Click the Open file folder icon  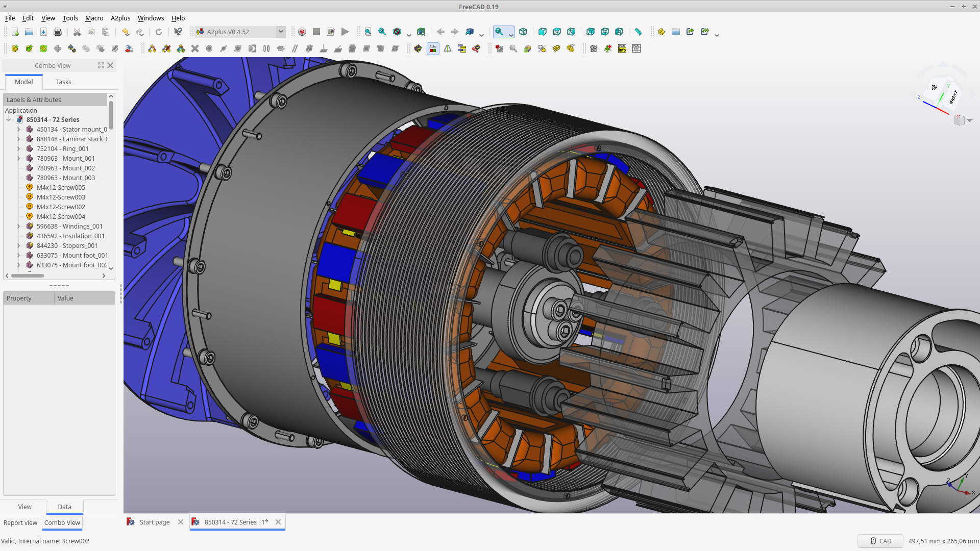[x=29, y=32]
